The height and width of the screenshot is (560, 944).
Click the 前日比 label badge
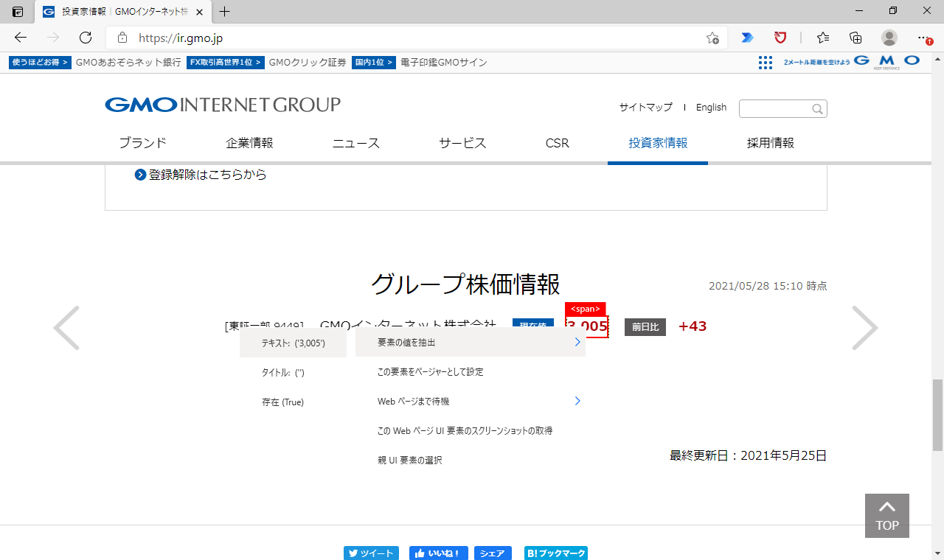tap(645, 326)
